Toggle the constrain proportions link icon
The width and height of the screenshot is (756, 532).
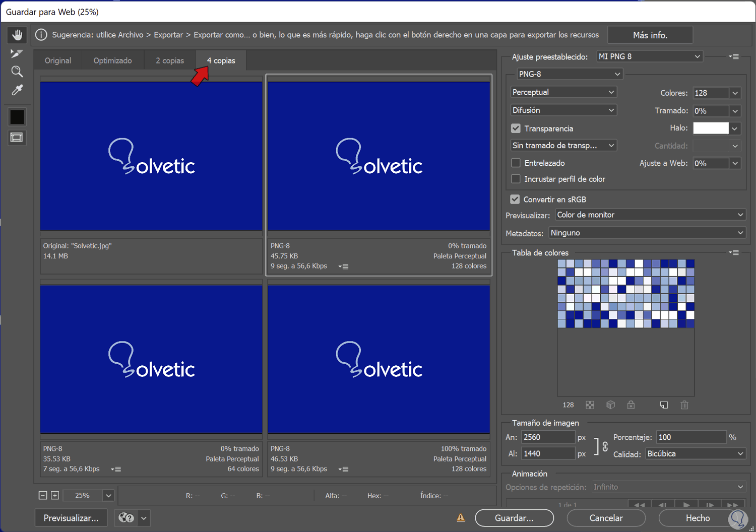click(605, 446)
